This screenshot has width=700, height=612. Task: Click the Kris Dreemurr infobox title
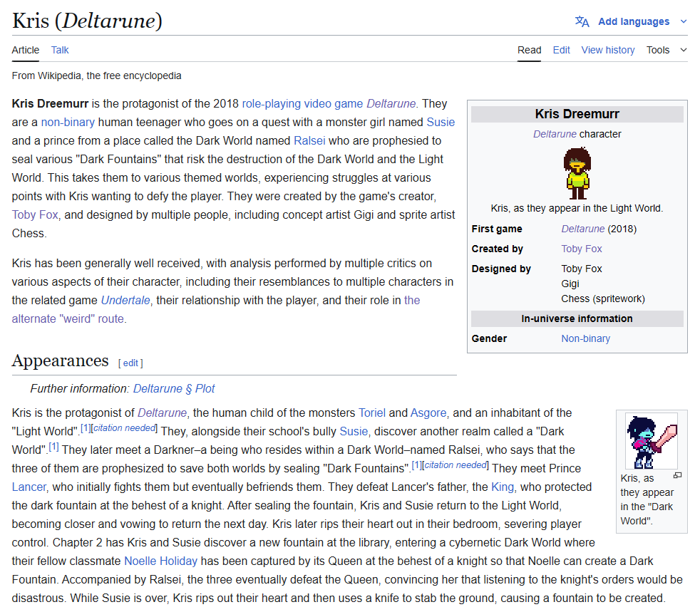click(577, 114)
